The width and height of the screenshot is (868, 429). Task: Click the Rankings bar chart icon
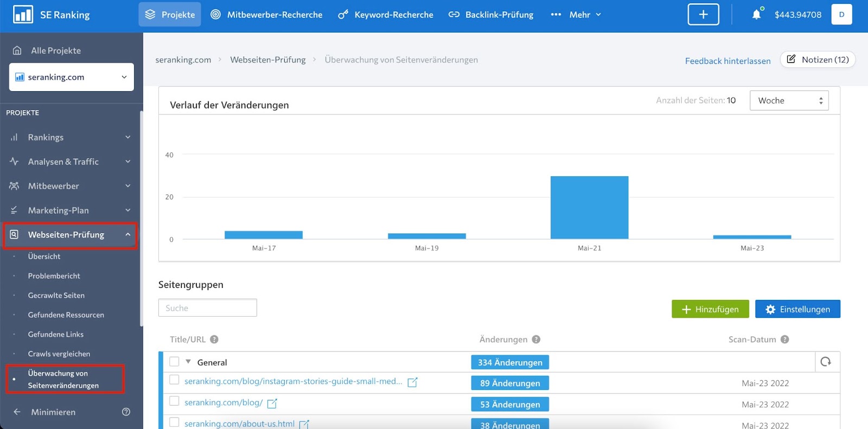tap(14, 137)
